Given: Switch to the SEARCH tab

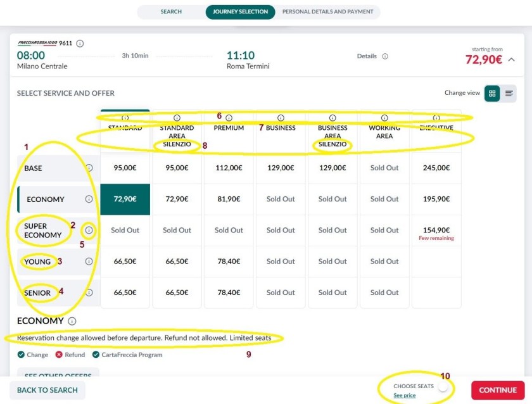Looking at the screenshot, I should tap(171, 11).
